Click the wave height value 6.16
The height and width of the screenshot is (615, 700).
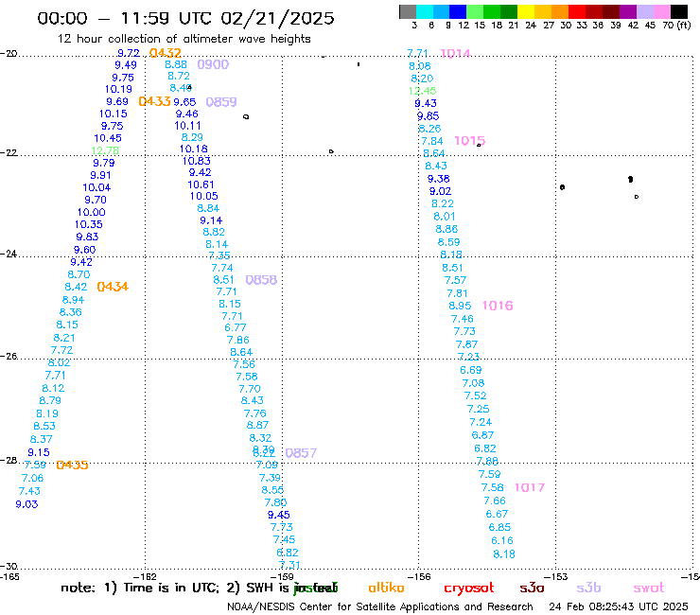click(x=502, y=541)
